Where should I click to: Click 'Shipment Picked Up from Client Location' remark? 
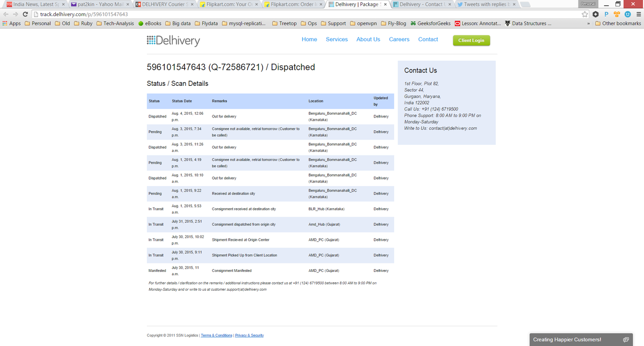pyautogui.click(x=244, y=255)
